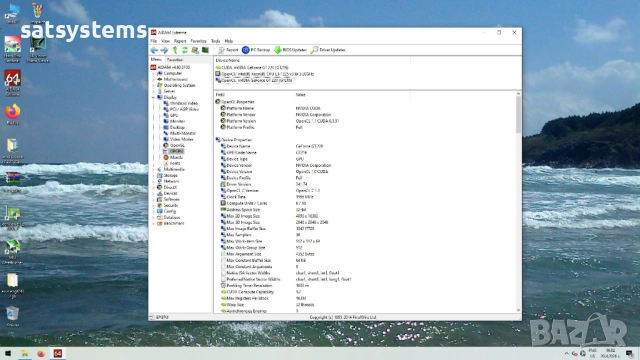Viewport: 640px width, 360px height.
Task: Open the Report toolbar button
Action: point(228,50)
